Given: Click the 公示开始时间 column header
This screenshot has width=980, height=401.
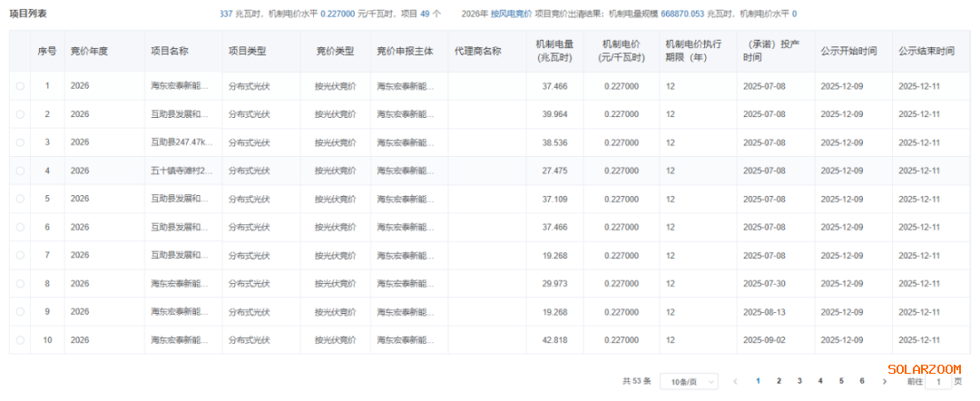Looking at the screenshot, I should pyautogui.click(x=848, y=51).
